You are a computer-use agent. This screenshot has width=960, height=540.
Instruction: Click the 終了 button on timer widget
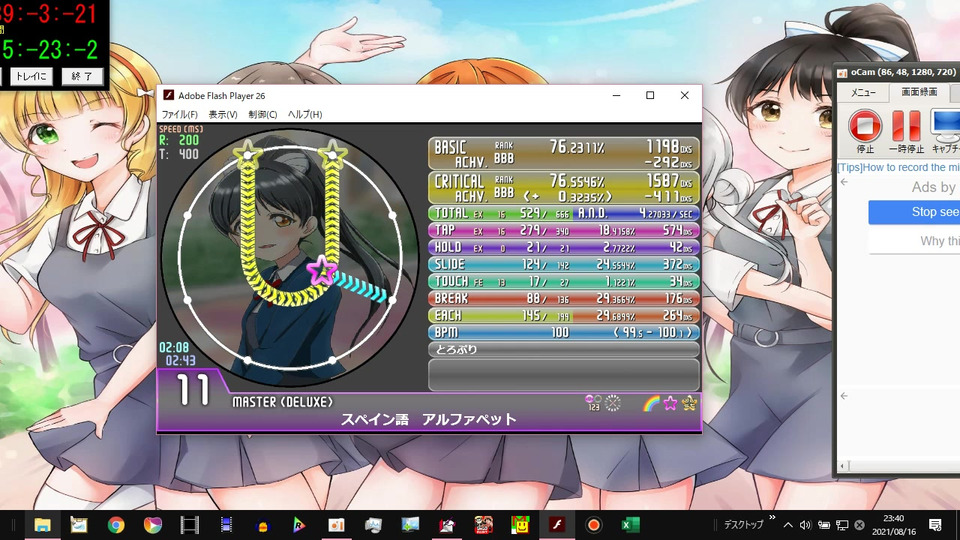coord(82,77)
